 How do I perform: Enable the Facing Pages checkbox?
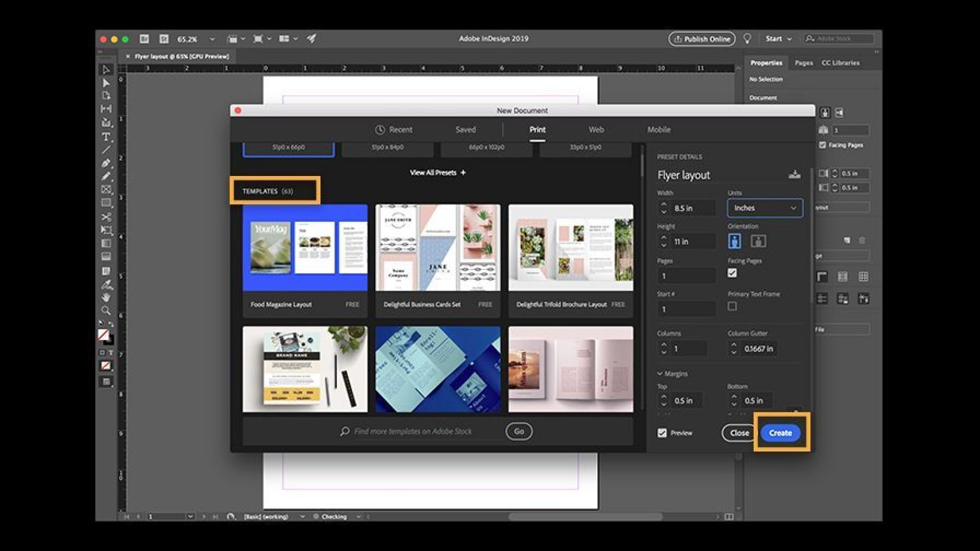point(732,273)
